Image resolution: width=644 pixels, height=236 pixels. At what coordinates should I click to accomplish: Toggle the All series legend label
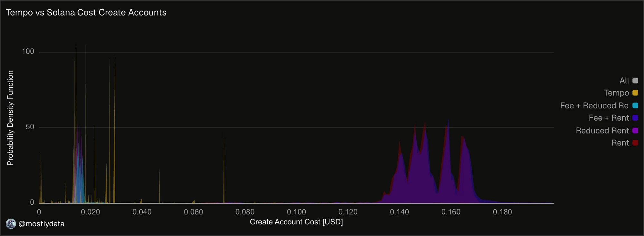coord(624,81)
